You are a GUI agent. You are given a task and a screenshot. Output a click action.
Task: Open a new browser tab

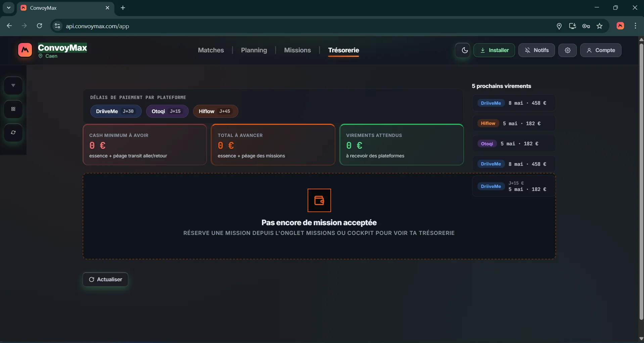click(123, 8)
